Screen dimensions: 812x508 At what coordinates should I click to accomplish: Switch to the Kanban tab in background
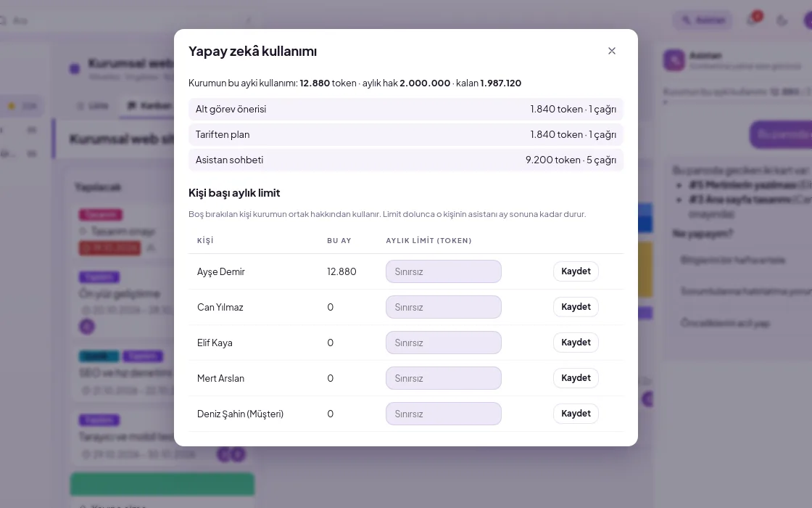click(149, 106)
